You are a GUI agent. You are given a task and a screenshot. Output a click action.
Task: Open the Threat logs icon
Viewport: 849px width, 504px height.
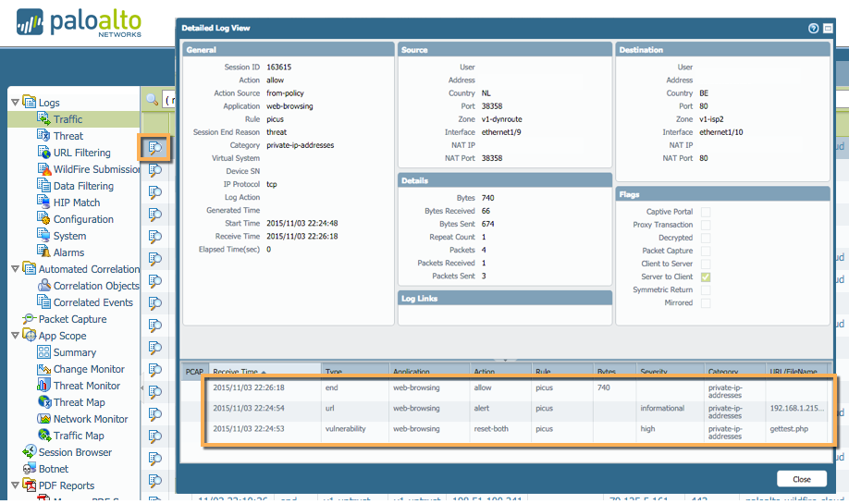(x=44, y=136)
